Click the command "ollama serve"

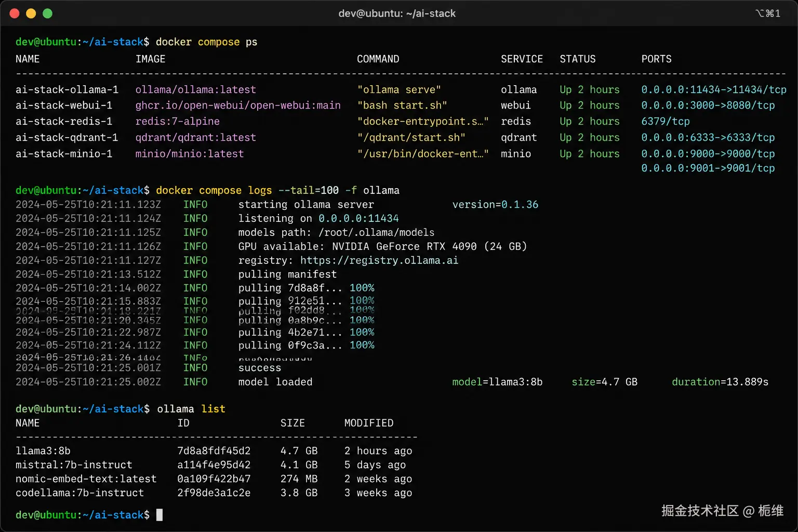pos(399,90)
